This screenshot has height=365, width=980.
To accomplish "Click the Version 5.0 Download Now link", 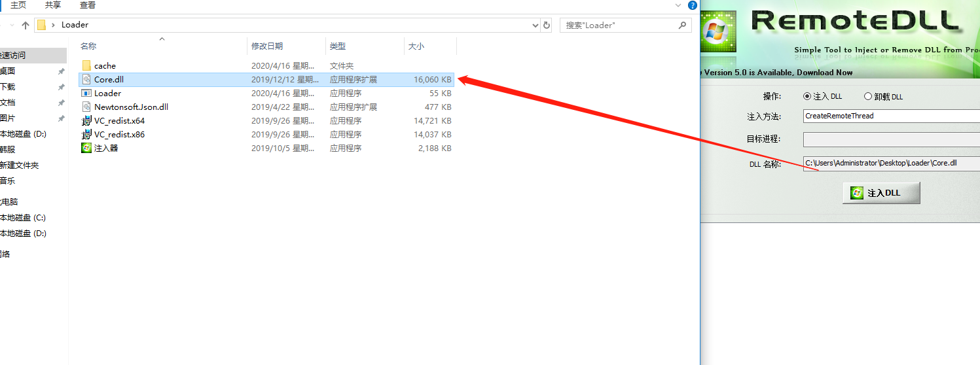I will pyautogui.click(x=776, y=73).
